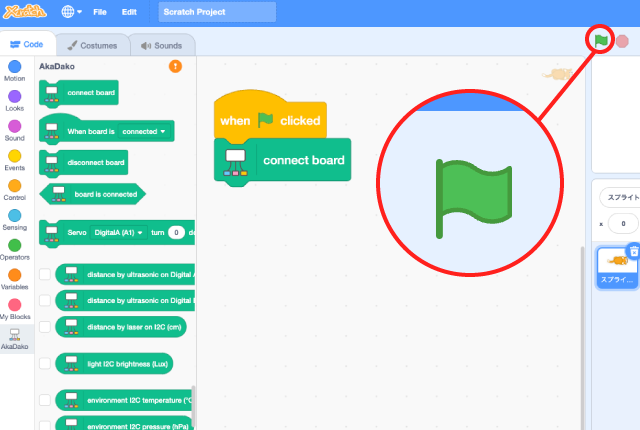
Task: Check the distance by laser on I2C checkbox
Action: click(45, 327)
